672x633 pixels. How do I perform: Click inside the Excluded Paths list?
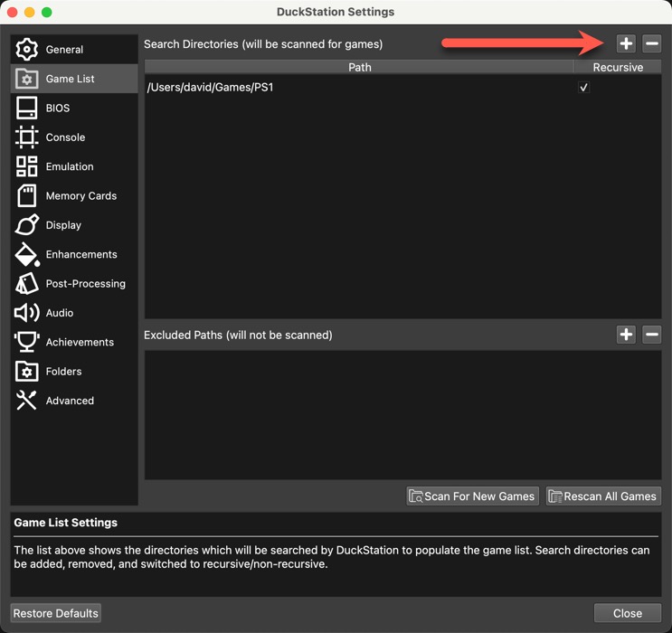(402, 415)
